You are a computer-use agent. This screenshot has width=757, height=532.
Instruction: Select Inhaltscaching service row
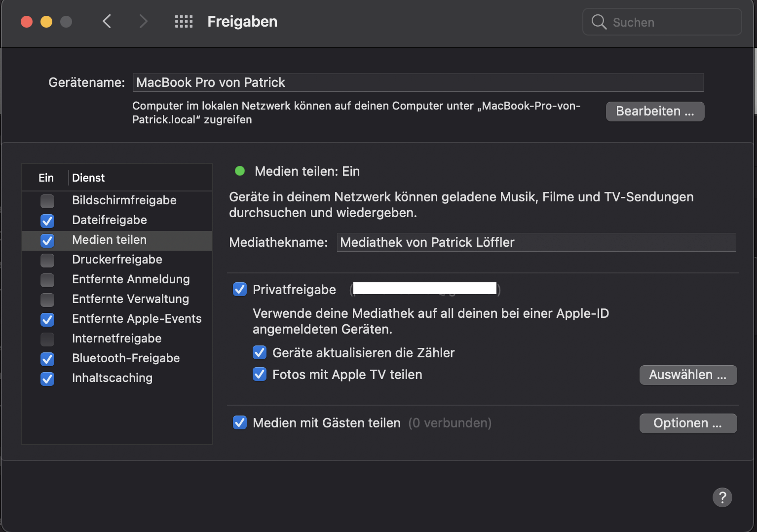point(117,378)
